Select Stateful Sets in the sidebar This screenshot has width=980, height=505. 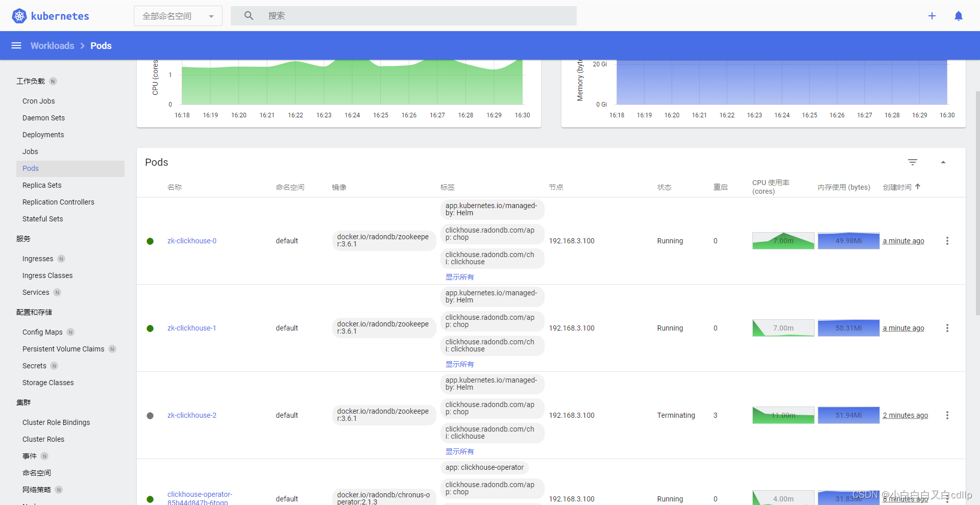pyautogui.click(x=42, y=218)
